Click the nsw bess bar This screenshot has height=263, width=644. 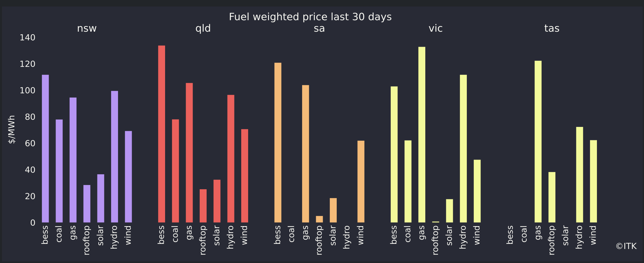45,149
